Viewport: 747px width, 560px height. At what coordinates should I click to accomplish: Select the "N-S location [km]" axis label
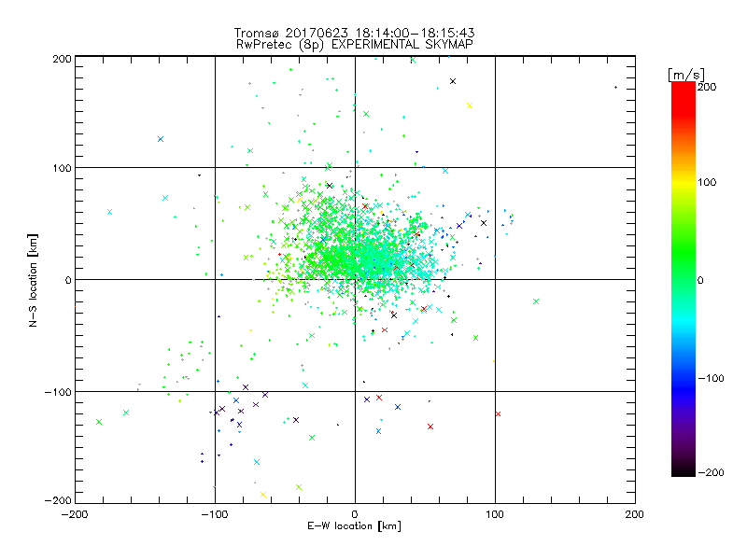(x=33, y=280)
